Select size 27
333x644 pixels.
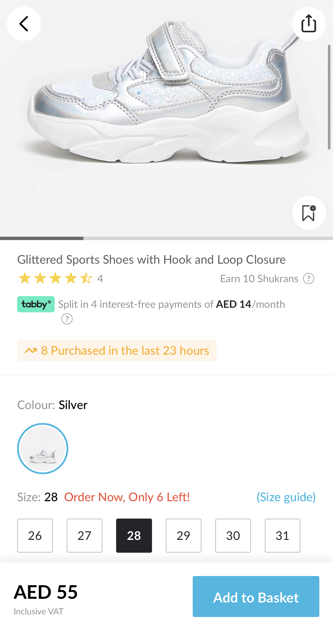pos(85,536)
